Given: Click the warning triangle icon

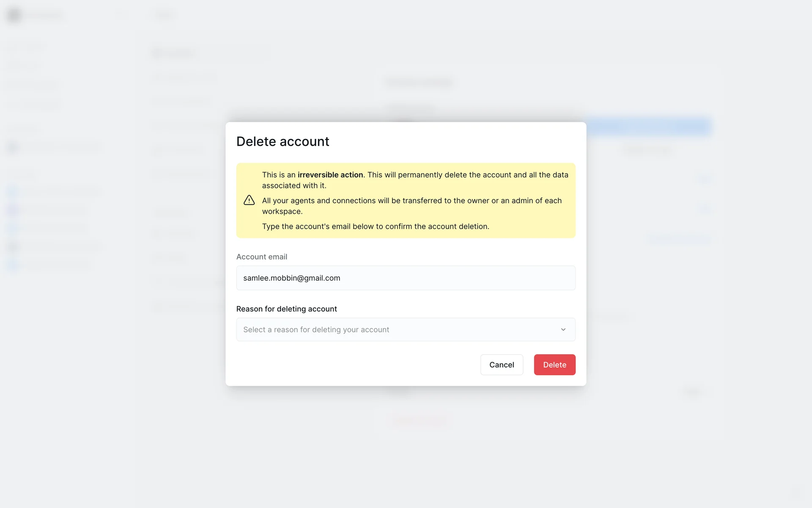Looking at the screenshot, I should (249, 200).
